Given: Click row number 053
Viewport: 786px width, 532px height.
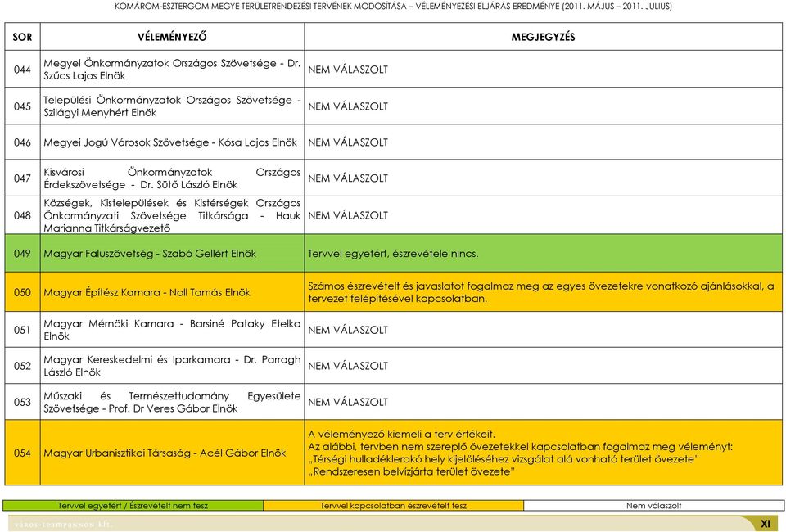Looking at the screenshot, I should tap(22, 402).
